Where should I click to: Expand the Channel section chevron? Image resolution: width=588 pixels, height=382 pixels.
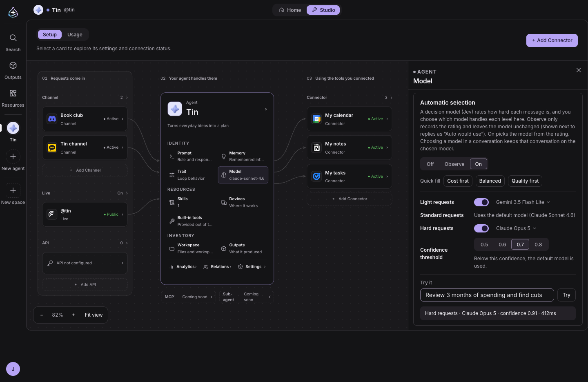click(127, 98)
